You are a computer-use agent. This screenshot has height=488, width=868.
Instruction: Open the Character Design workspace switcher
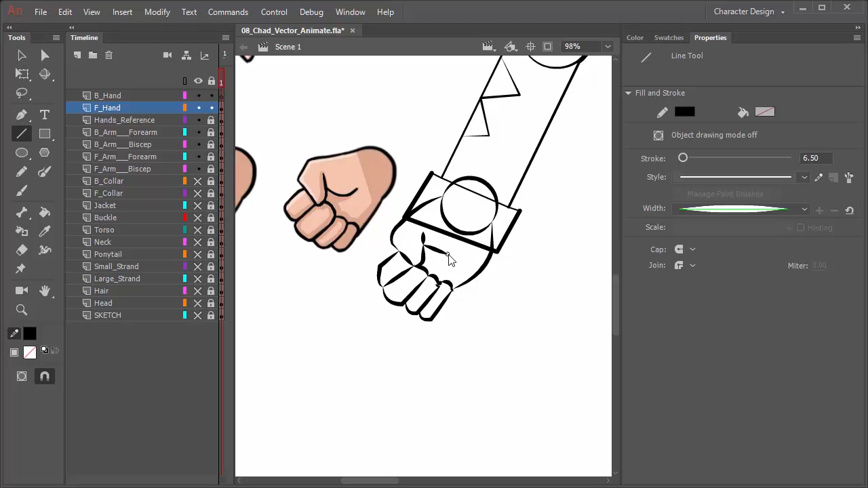749,12
